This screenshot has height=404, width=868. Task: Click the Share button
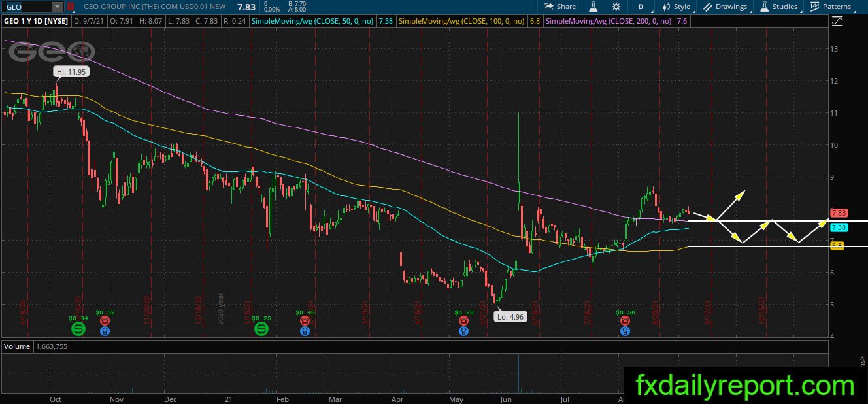pyautogui.click(x=560, y=7)
